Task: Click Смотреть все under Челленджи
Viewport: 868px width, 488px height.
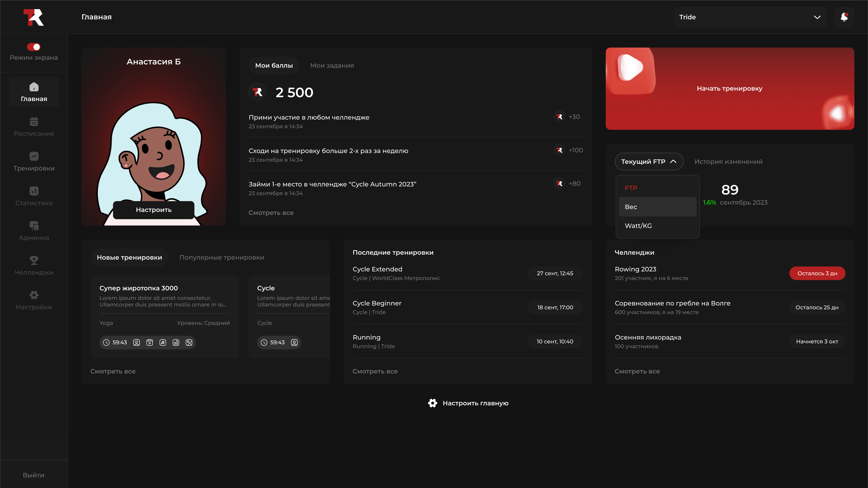Action: (637, 371)
